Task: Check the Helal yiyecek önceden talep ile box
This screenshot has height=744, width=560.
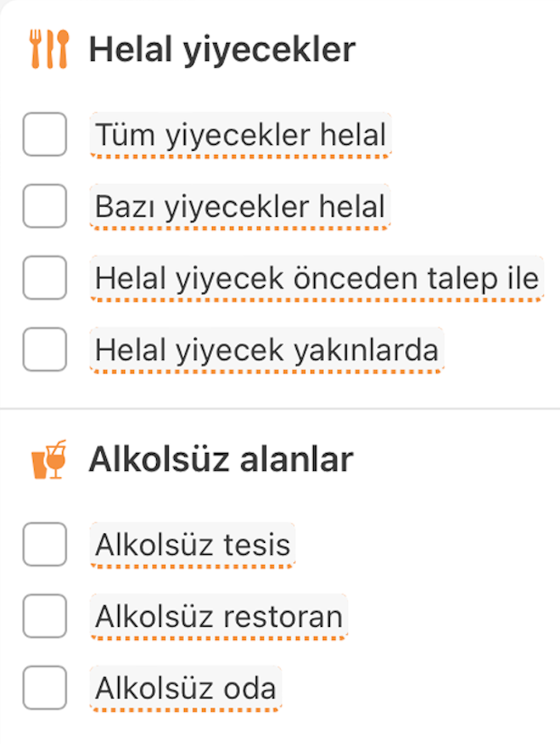Action: [x=45, y=278]
